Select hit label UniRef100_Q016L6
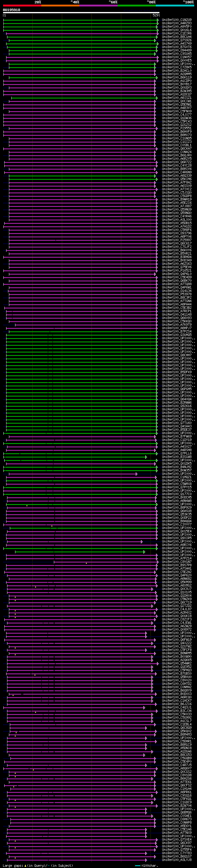Screen dimensions: 197x868 (177, 30)
